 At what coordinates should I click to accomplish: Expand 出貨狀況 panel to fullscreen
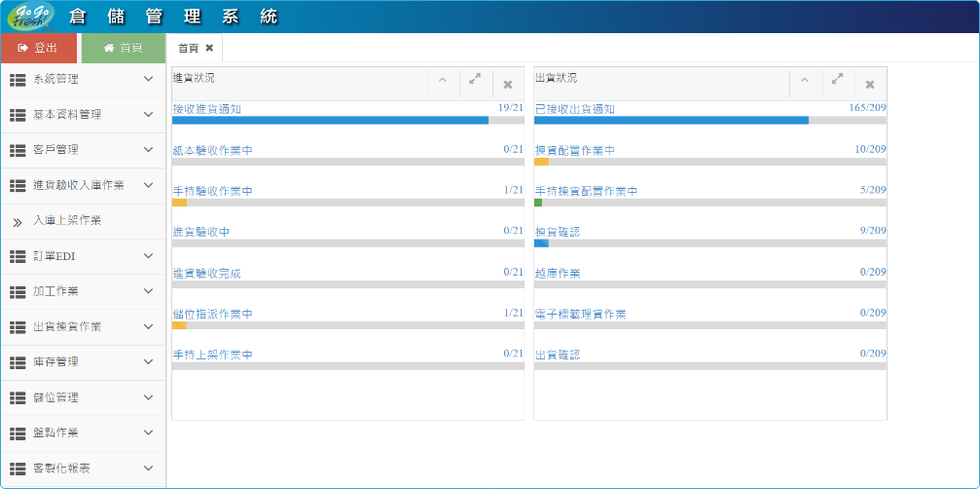(x=837, y=80)
